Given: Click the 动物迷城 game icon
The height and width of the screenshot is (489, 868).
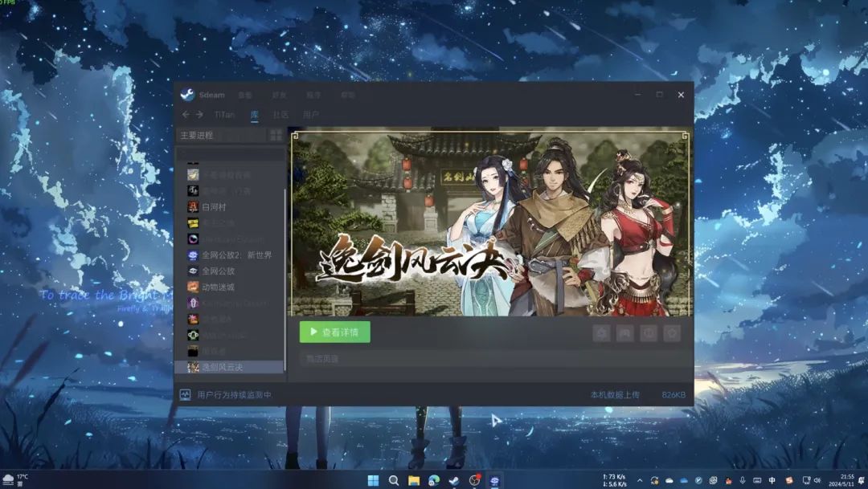Looking at the screenshot, I should click(193, 287).
